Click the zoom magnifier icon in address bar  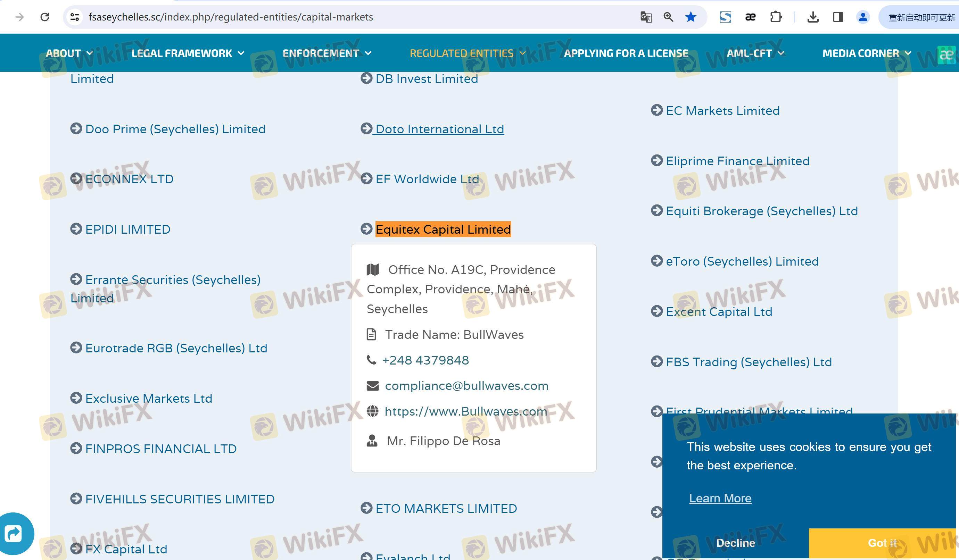coord(668,17)
